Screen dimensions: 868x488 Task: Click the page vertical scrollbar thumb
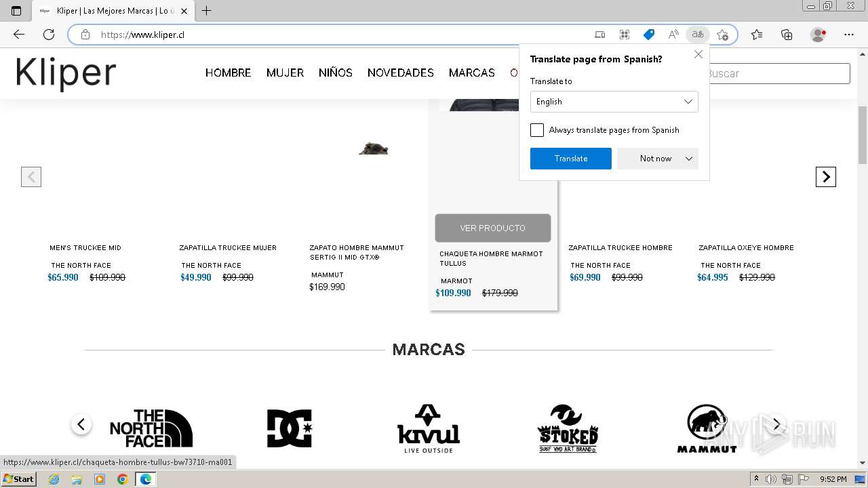coord(863,134)
